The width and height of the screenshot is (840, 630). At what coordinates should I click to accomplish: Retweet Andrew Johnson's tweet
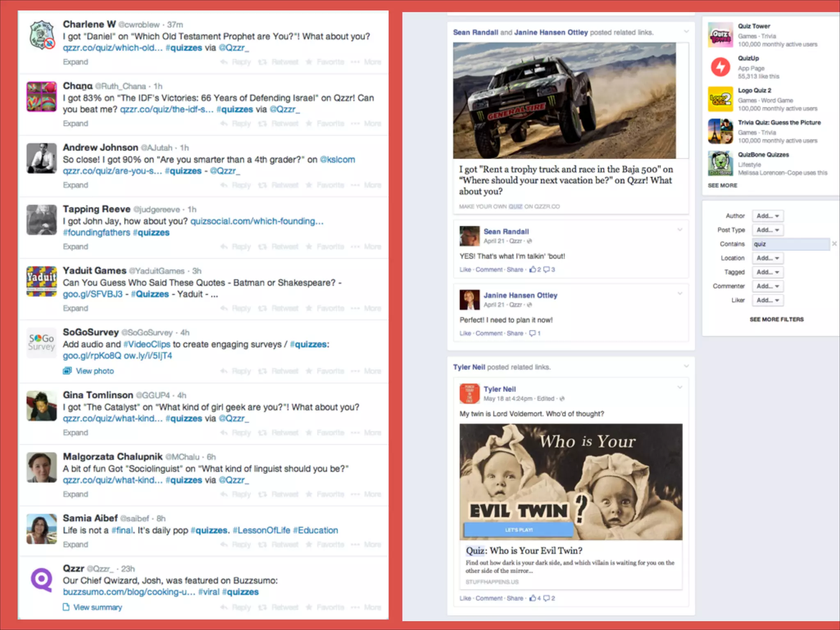click(278, 185)
